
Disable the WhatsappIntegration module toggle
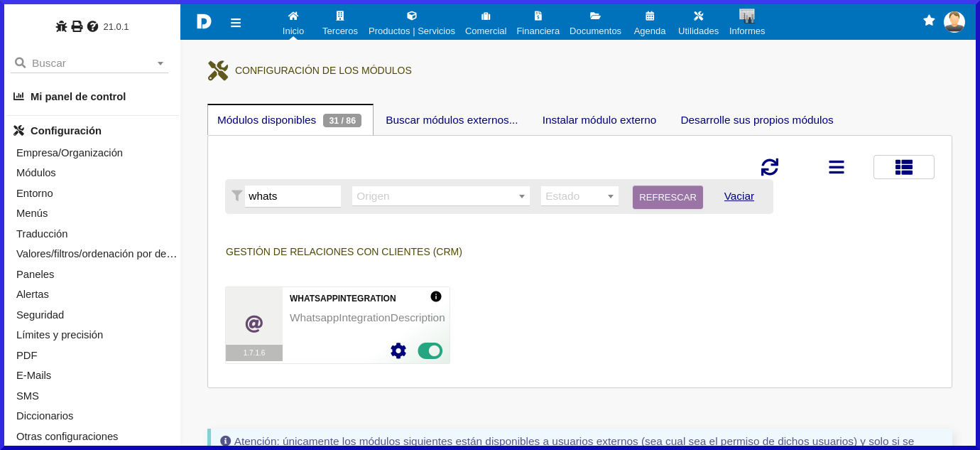pos(430,350)
